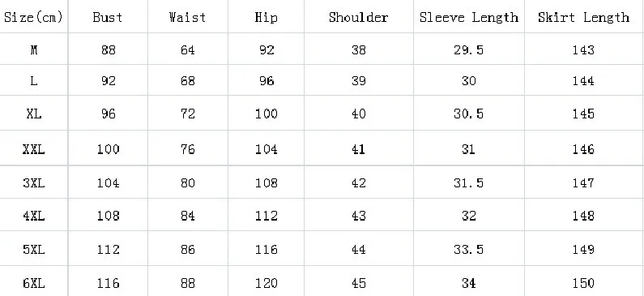
Task: Select the 3XL size row label
Action: click(x=34, y=182)
